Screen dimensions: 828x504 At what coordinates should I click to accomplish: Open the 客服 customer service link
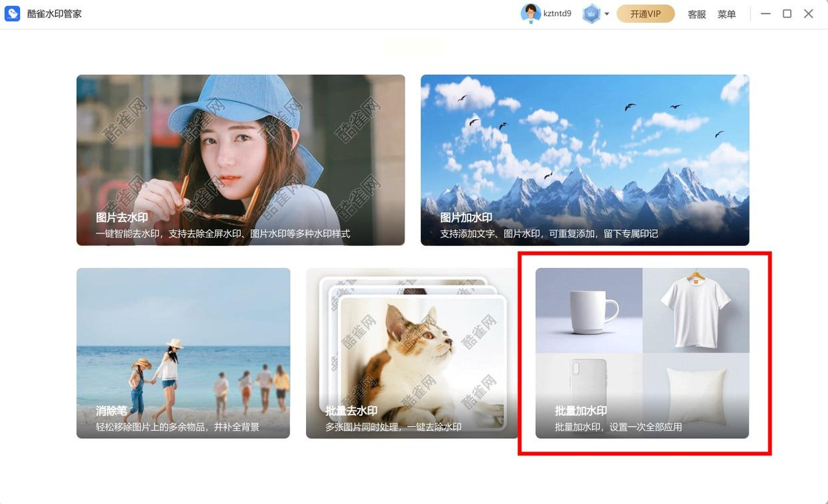pos(697,14)
